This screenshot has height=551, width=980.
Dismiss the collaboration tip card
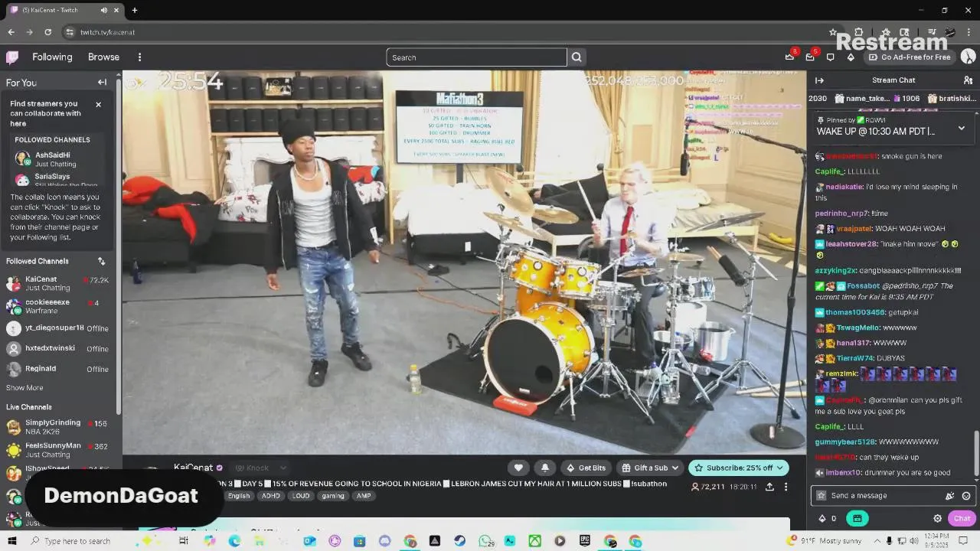pyautogui.click(x=98, y=104)
